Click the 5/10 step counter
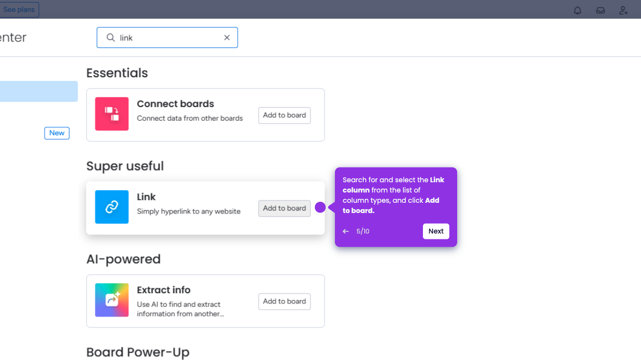The height and width of the screenshot is (364, 641). 363,232
